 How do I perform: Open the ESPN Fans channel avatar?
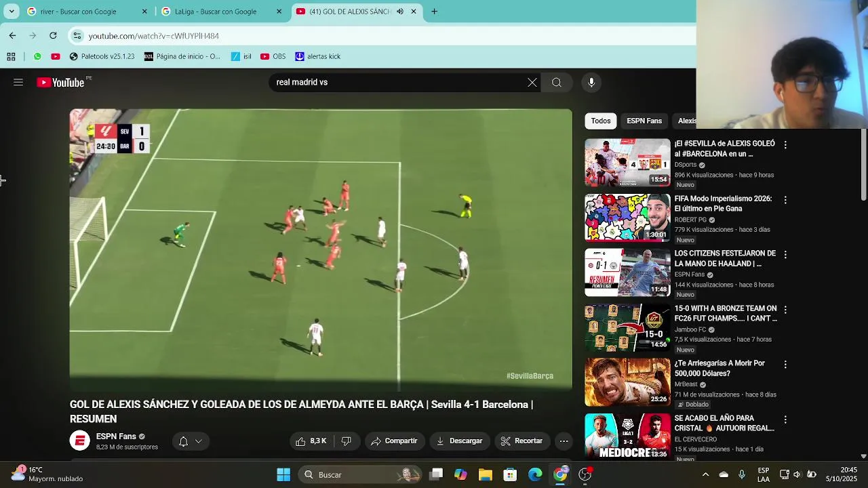[x=79, y=441]
